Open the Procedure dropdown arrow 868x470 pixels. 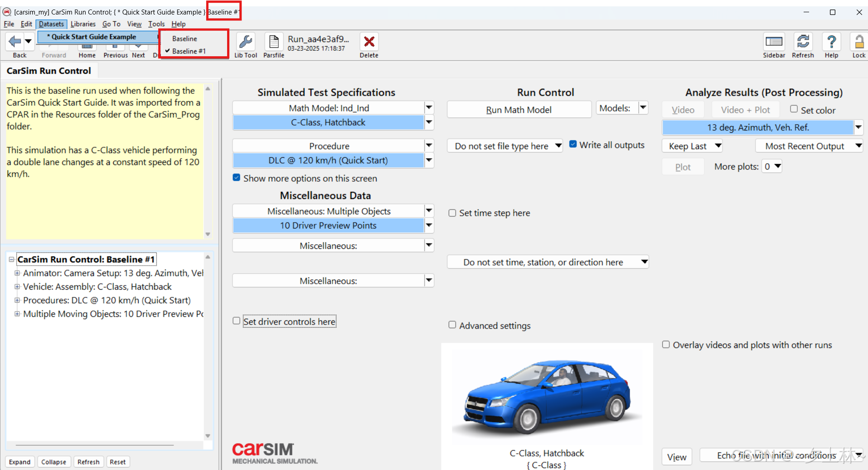(429, 146)
